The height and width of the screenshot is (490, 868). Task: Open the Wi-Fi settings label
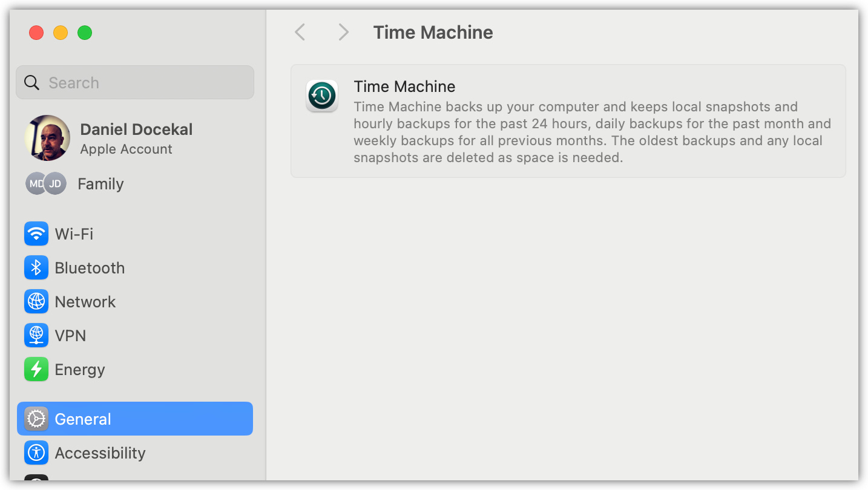point(74,234)
